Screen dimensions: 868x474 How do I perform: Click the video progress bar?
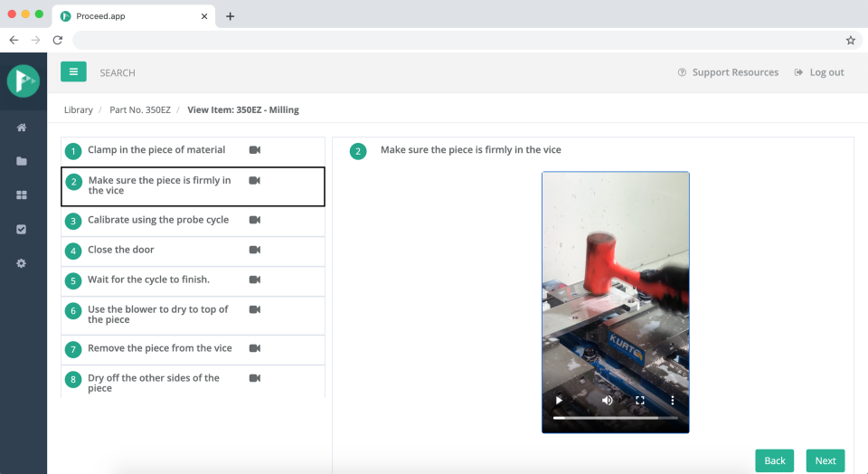pyautogui.click(x=615, y=418)
